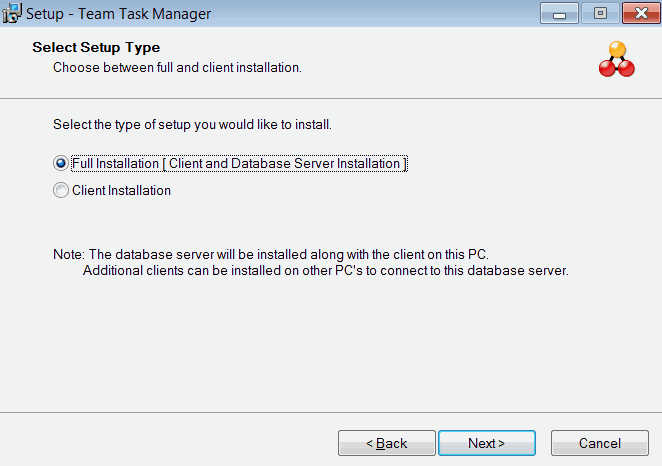
Task: Choose the Client Installation radio button
Action: pos(61,191)
